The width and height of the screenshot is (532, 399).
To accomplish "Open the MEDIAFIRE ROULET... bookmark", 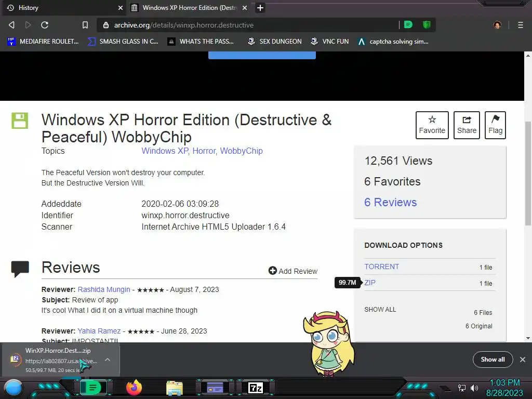I will pos(43,42).
